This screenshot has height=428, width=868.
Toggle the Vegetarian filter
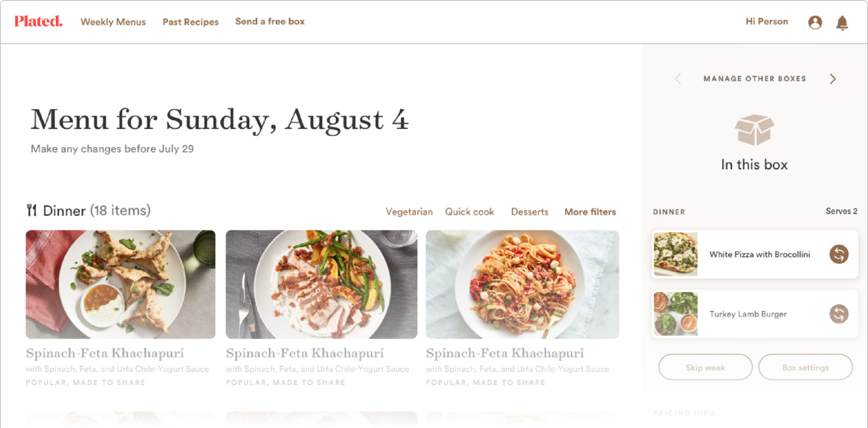click(409, 212)
